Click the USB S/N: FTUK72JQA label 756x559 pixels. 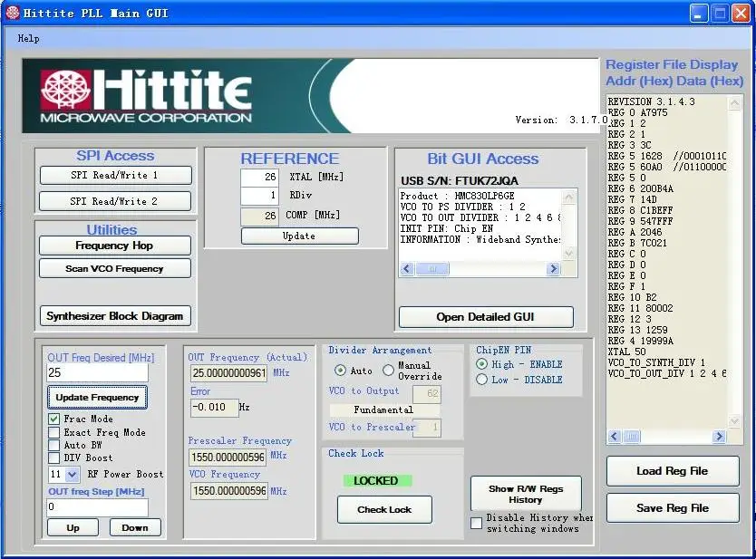click(x=460, y=180)
